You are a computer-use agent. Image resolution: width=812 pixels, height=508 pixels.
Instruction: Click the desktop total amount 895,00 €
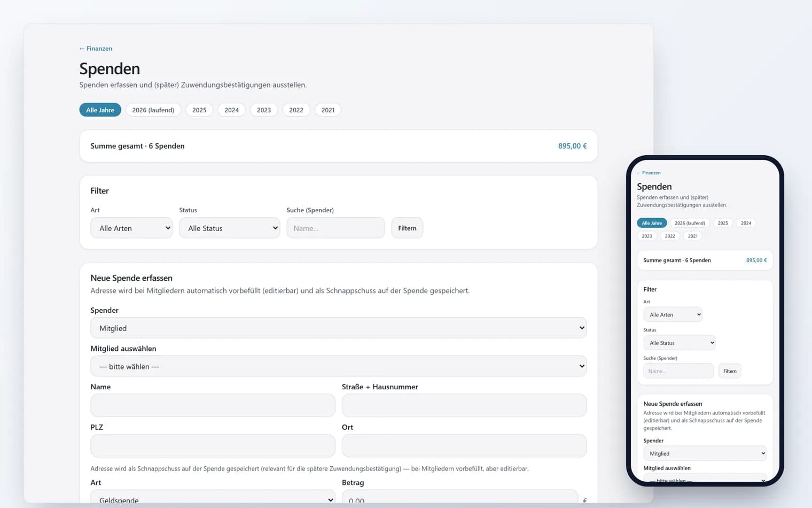pos(572,146)
